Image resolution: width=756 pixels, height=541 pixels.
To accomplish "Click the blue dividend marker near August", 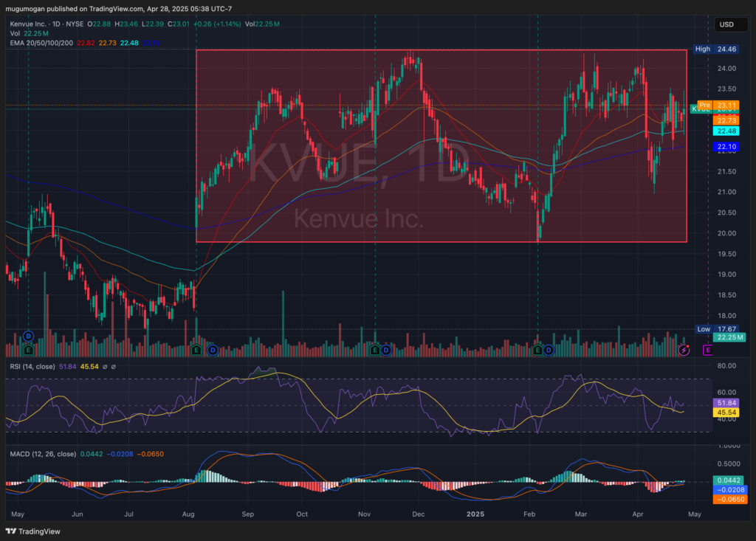I will tap(213, 350).
